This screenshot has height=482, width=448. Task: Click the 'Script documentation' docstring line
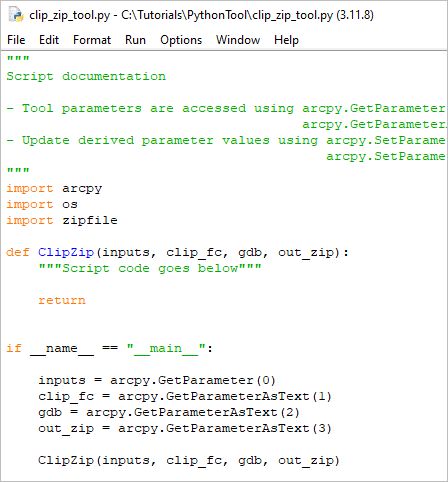(x=86, y=76)
